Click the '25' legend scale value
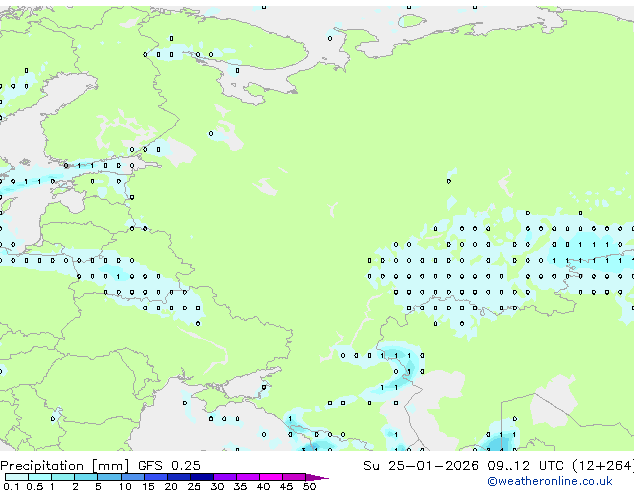634x490 pixels. pos(194,486)
